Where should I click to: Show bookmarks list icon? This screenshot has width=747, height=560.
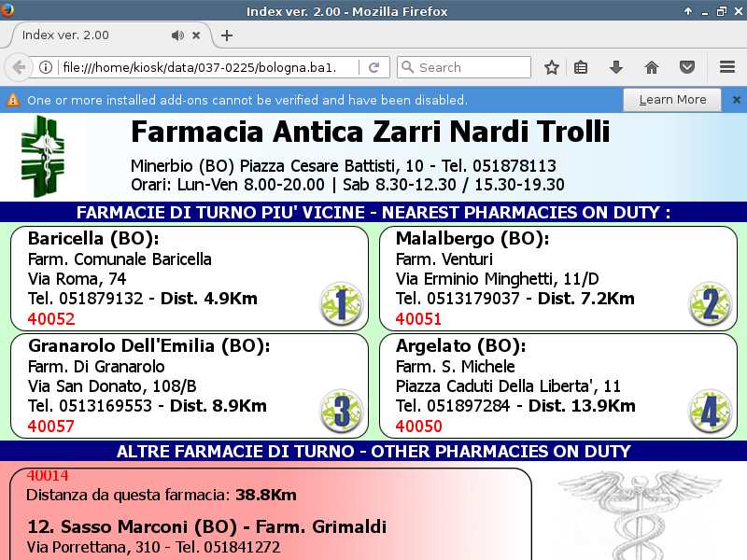click(x=581, y=67)
